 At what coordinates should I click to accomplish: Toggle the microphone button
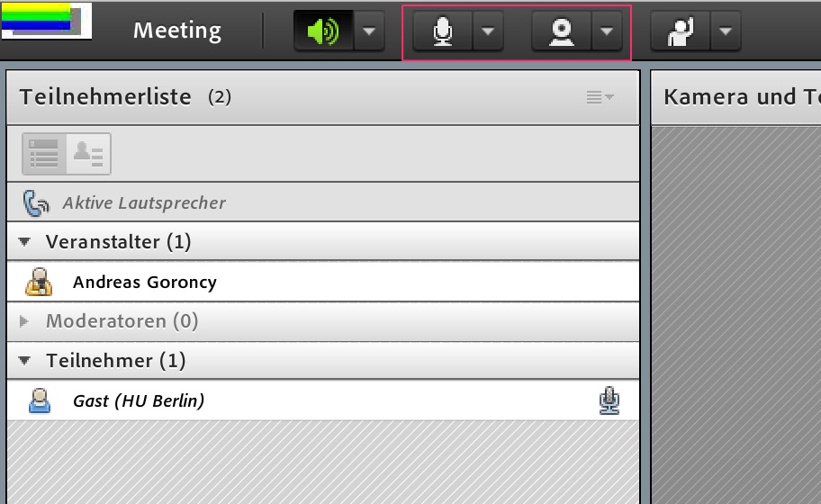point(442,32)
